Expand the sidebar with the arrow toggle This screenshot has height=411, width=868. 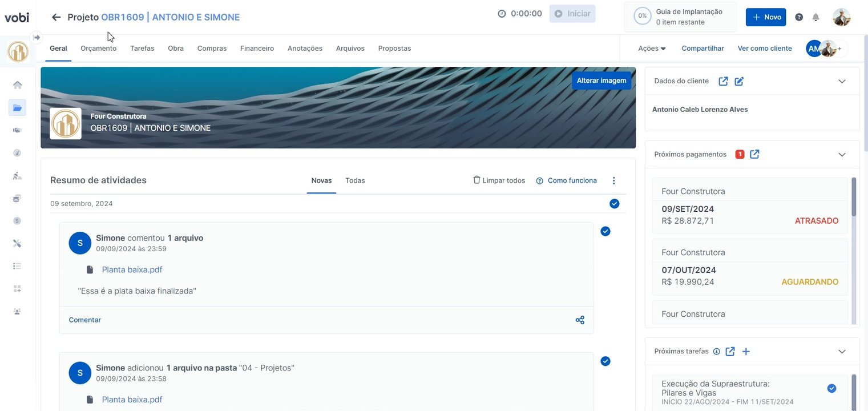pos(37,37)
